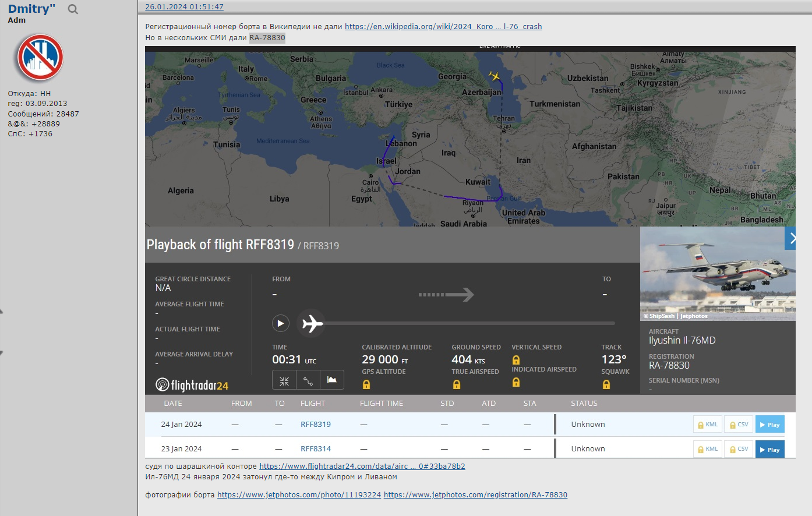Click the True Airspeed lock icon
Viewport: 812px width, 516px height.
(x=457, y=384)
